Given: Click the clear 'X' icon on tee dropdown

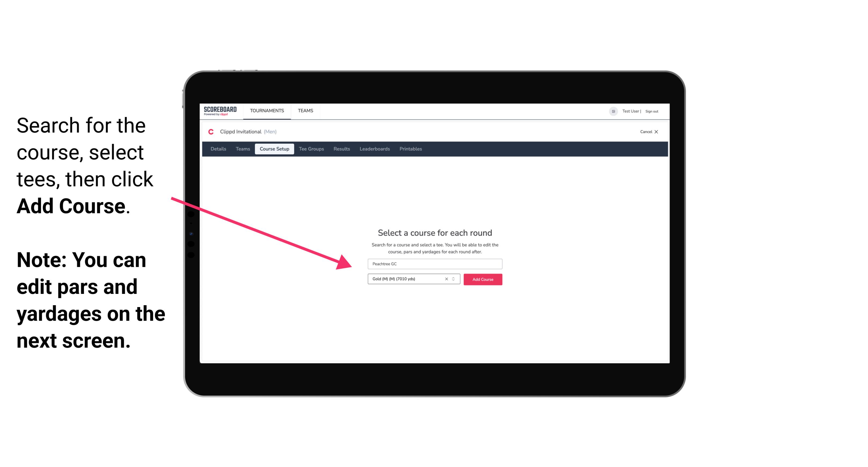Looking at the screenshot, I should point(447,279).
